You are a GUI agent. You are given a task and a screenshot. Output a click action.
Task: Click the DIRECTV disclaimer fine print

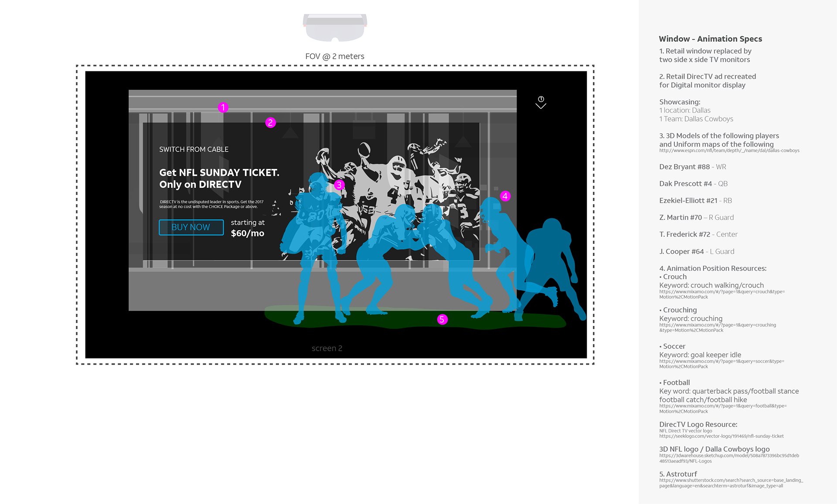click(211, 204)
